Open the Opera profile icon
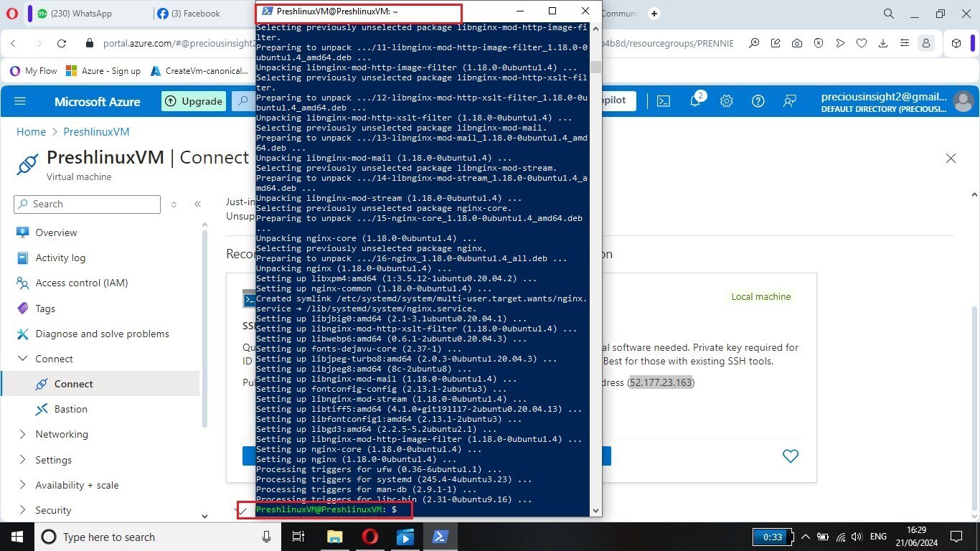The height and width of the screenshot is (551, 980). point(926,43)
